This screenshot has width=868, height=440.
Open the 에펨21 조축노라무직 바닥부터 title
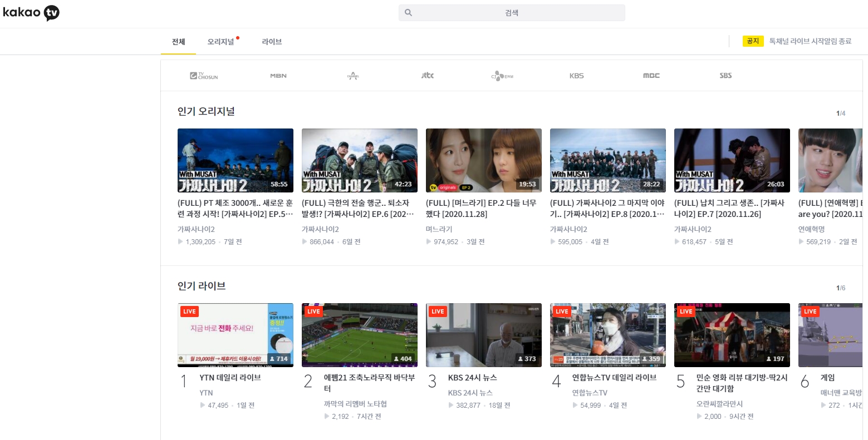(x=370, y=383)
